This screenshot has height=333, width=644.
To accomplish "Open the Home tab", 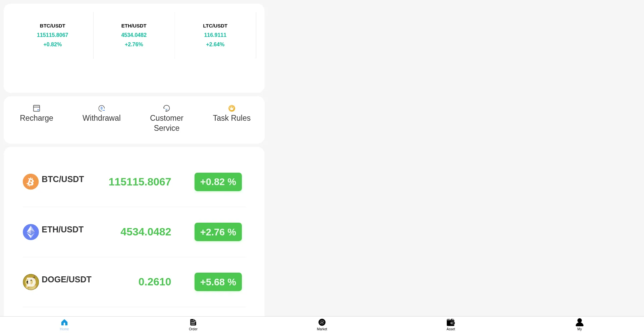I will 64,324.
